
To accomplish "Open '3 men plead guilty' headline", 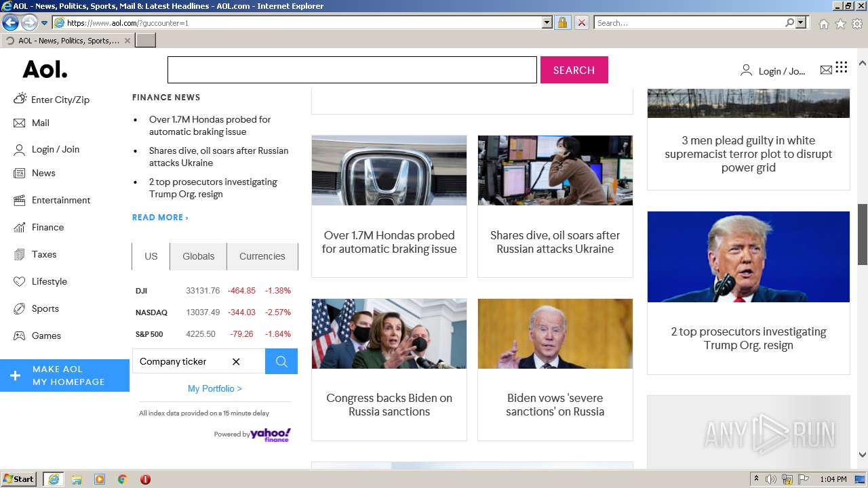I will (x=749, y=154).
